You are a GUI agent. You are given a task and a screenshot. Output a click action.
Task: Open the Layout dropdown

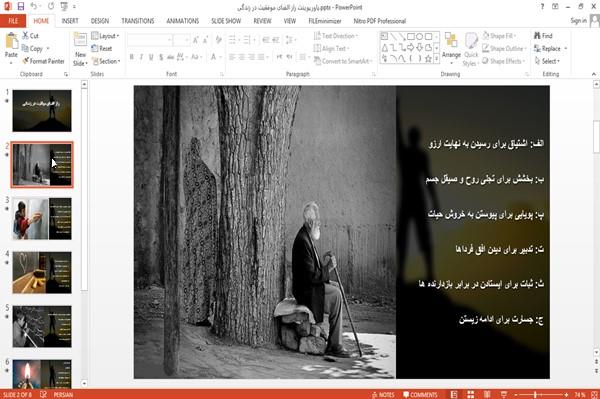pyautogui.click(x=105, y=36)
